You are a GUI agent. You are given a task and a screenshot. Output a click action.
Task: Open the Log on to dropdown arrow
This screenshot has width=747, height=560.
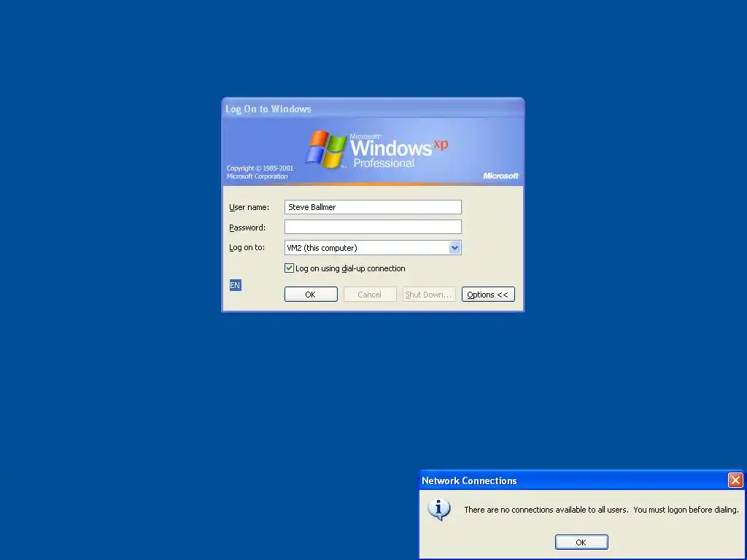454,248
